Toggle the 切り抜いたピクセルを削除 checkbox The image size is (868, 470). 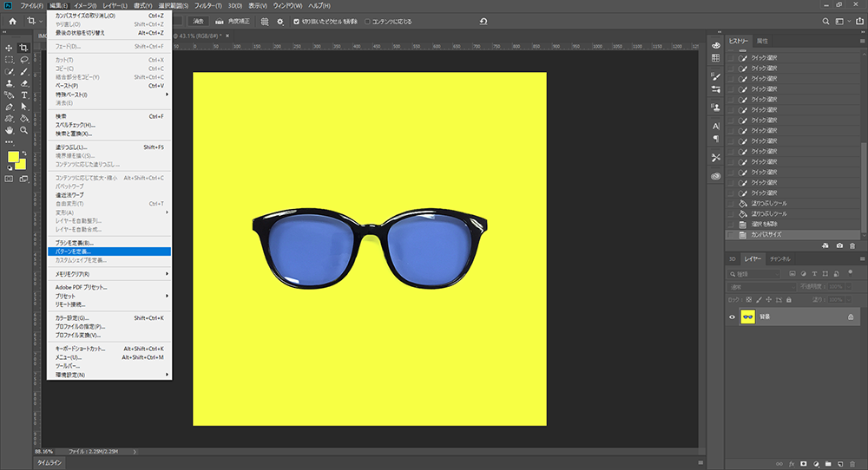click(296, 21)
